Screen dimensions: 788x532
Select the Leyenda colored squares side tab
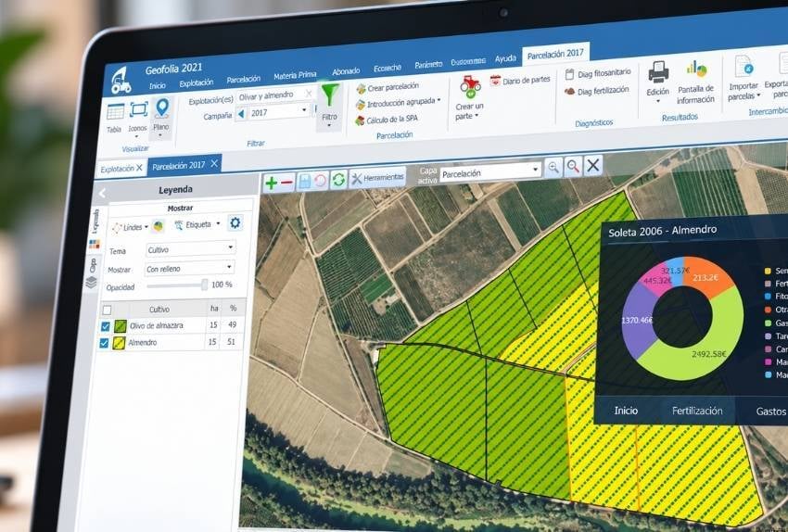tap(94, 245)
